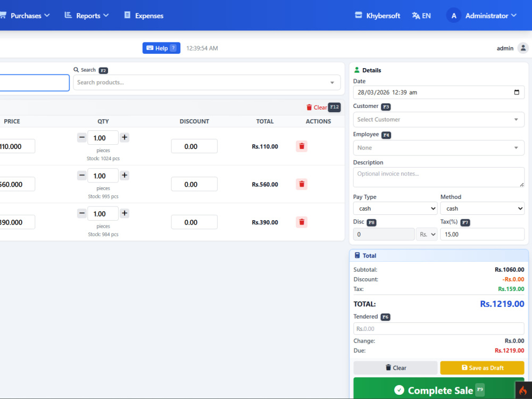Click the Disc amount field
Image resolution: width=532 pixels, height=399 pixels.
point(384,234)
